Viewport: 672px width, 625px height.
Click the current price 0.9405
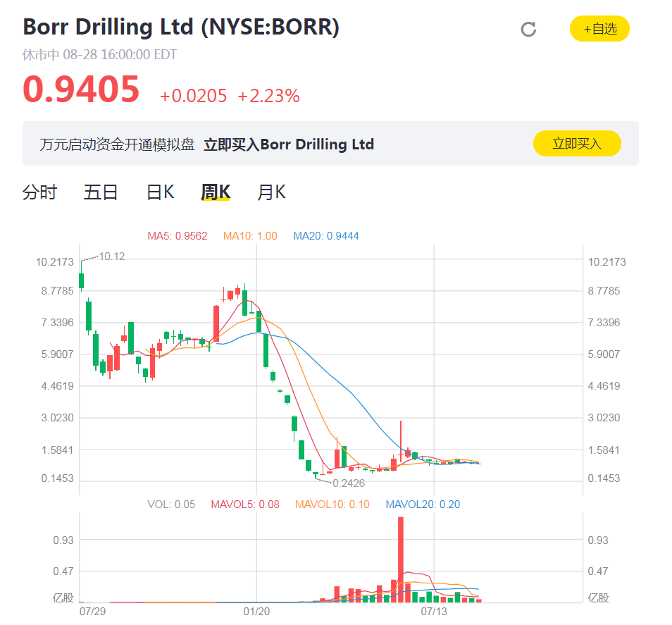[81, 89]
